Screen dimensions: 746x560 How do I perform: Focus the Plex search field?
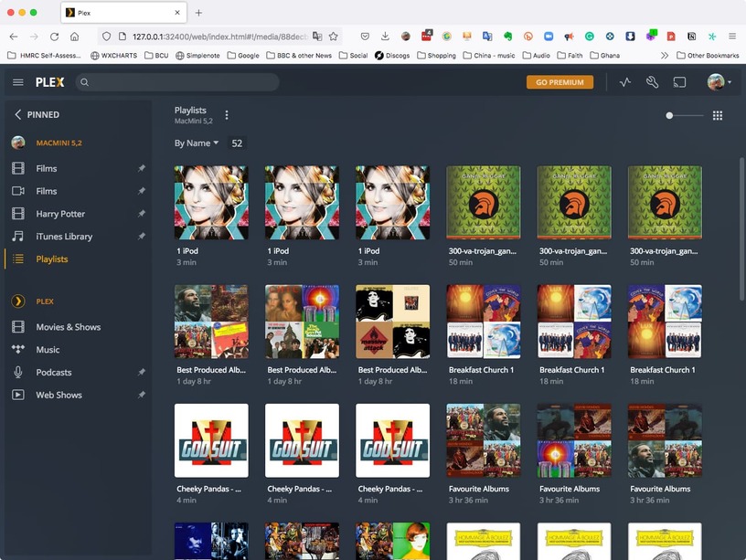point(177,82)
